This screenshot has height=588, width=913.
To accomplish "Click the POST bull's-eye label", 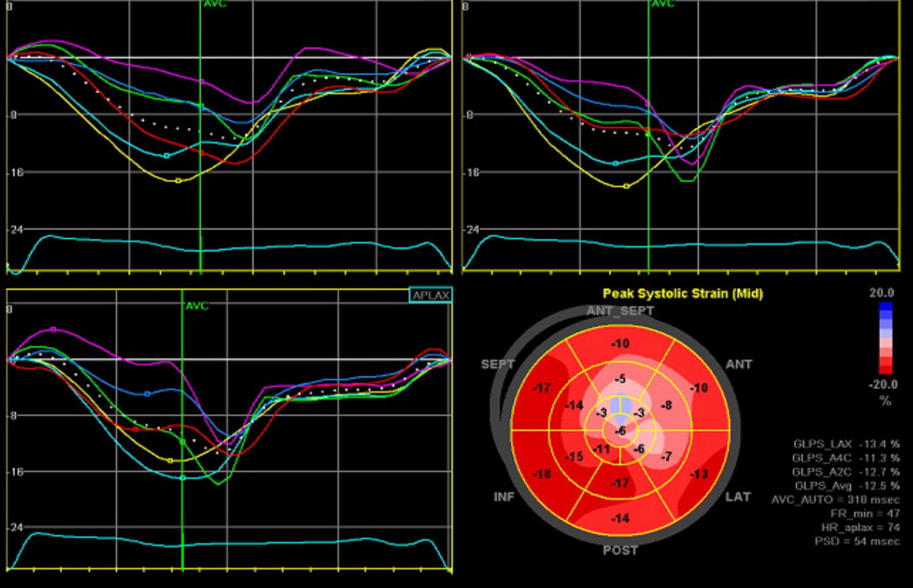I will (x=620, y=550).
